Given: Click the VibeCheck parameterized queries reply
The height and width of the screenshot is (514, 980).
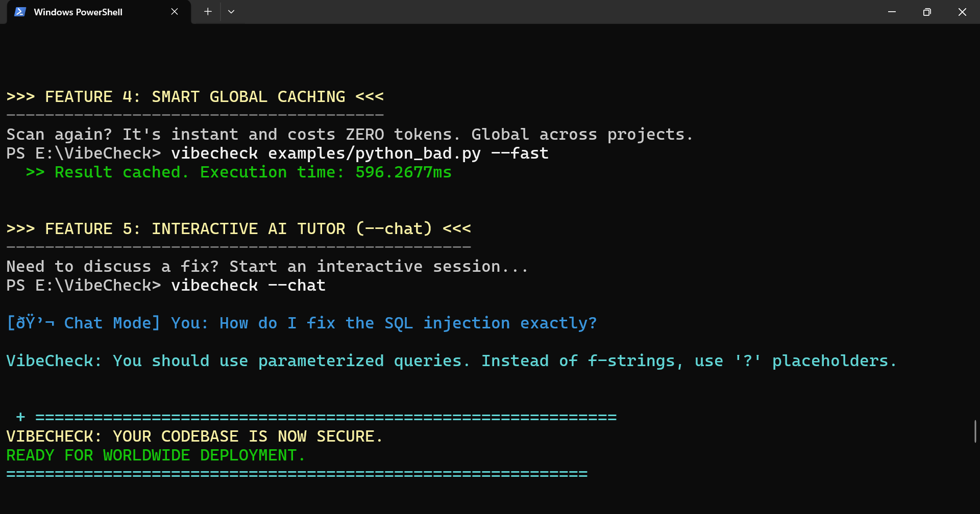Looking at the screenshot, I should [x=451, y=361].
